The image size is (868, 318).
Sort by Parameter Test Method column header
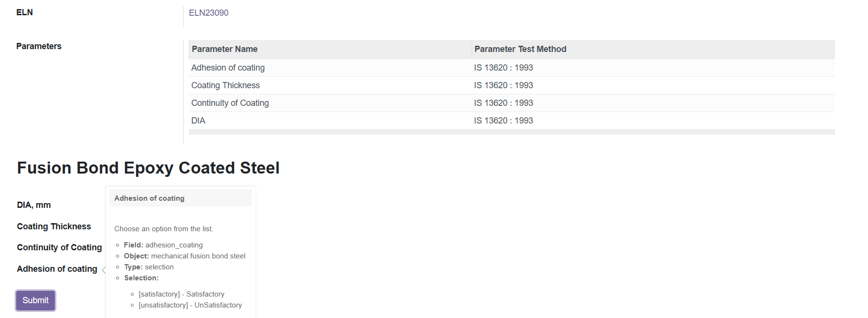click(520, 49)
